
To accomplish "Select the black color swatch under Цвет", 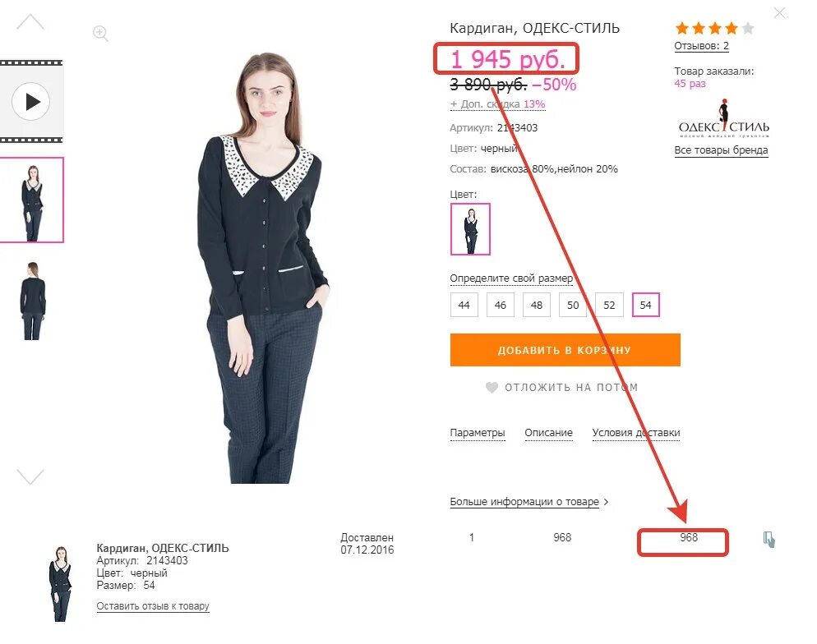I will (x=470, y=229).
